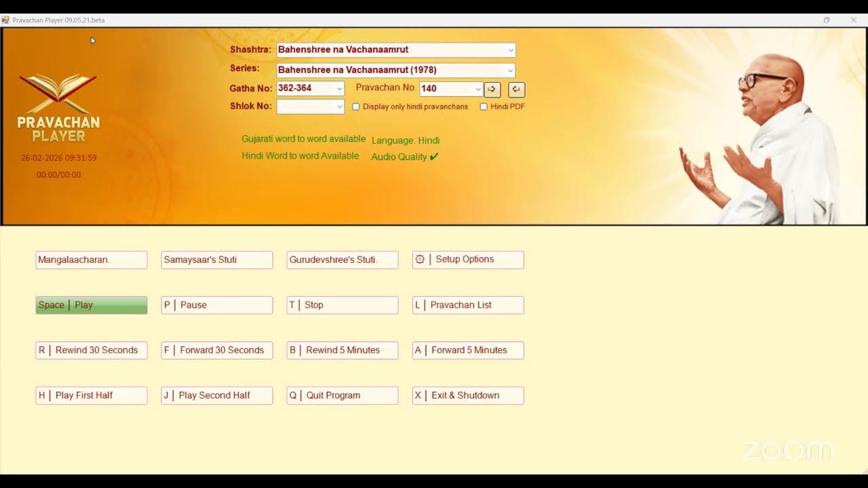
Task: Click Rewind 30 Seconds
Action: pos(92,350)
